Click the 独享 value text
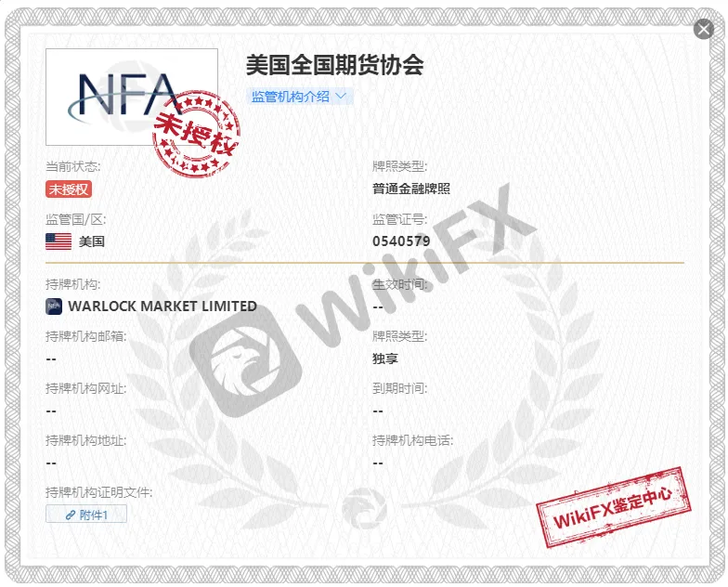The width and height of the screenshot is (728, 587). click(x=384, y=359)
